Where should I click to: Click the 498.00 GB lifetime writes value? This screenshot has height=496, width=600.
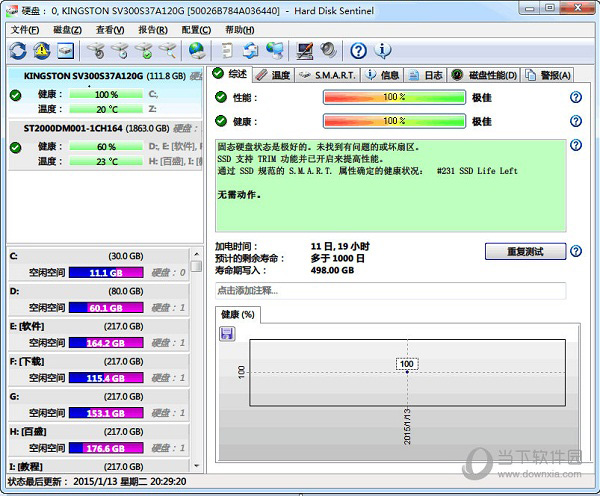[x=332, y=270]
